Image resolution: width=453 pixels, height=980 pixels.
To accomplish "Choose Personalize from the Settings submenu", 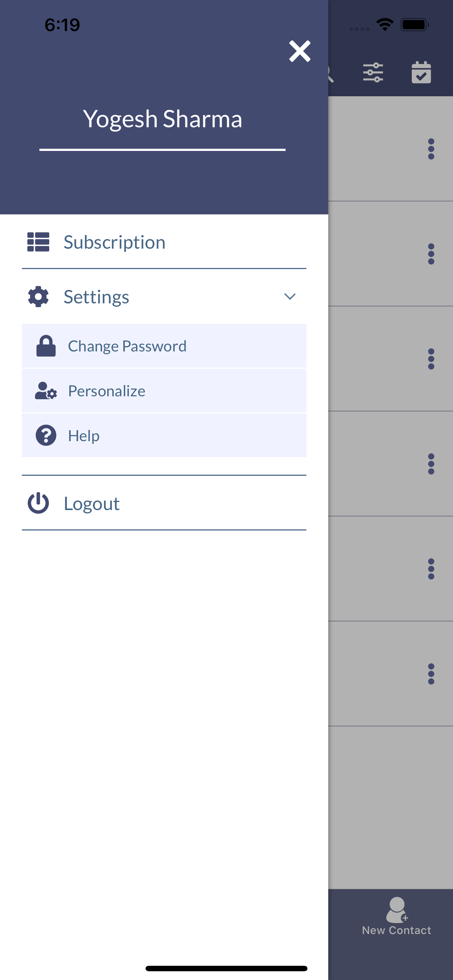I will (x=106, y=390).
